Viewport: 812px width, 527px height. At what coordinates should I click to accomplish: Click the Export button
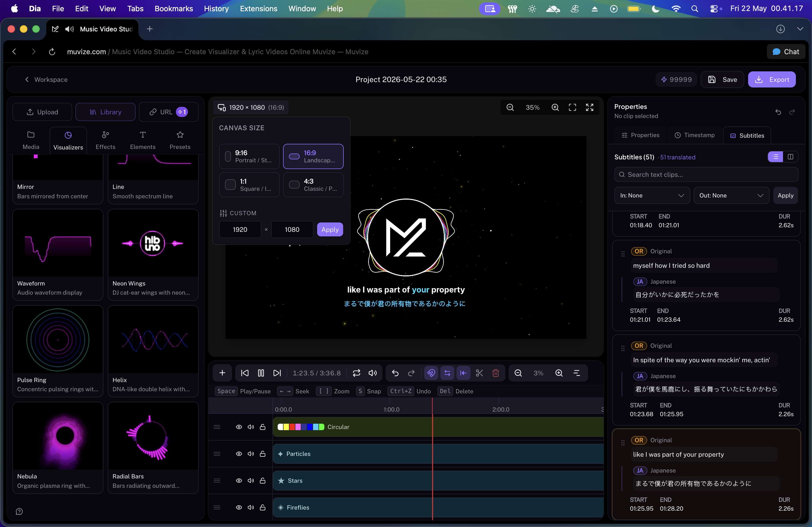click(x=772, y=79)
